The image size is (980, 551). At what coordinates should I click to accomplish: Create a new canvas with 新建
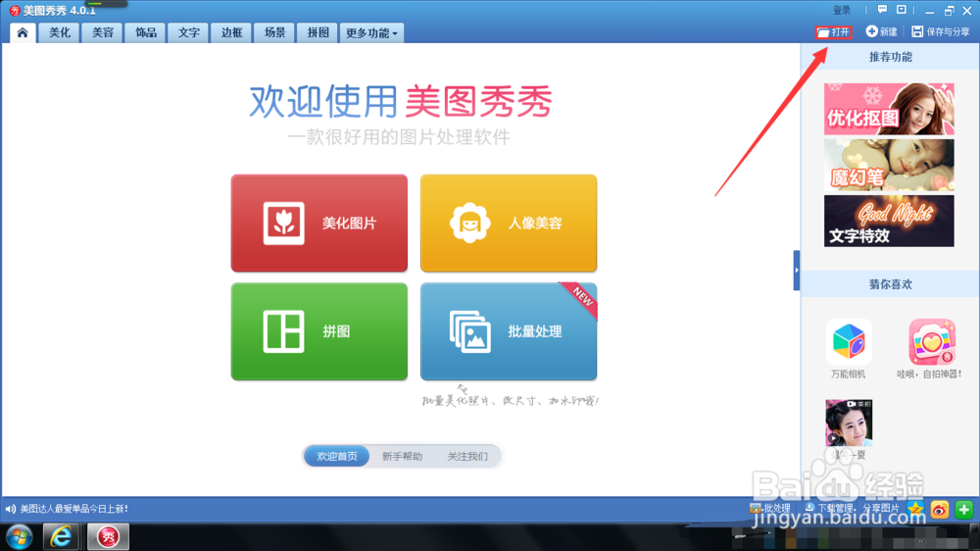point(881,32)
